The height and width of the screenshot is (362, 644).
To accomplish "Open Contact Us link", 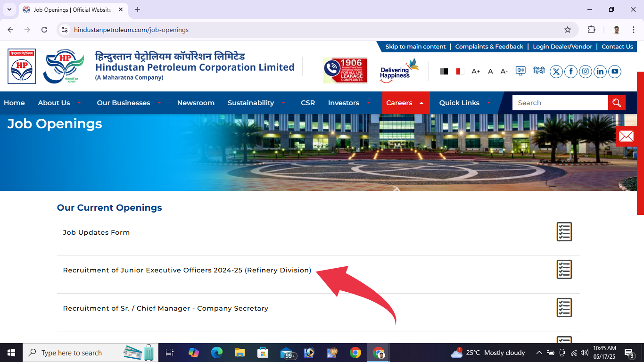I will [618, 47].
